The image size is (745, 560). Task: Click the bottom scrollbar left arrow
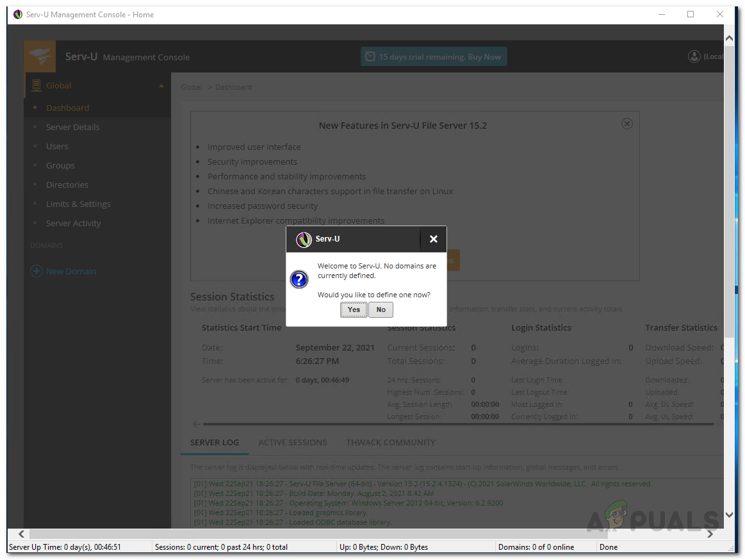pyautogui.click(x=21, y=534)
